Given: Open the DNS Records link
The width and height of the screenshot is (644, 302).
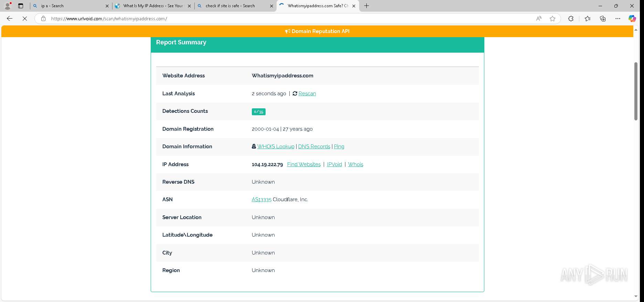Looking at the screenshot, I should coord(314,147).
